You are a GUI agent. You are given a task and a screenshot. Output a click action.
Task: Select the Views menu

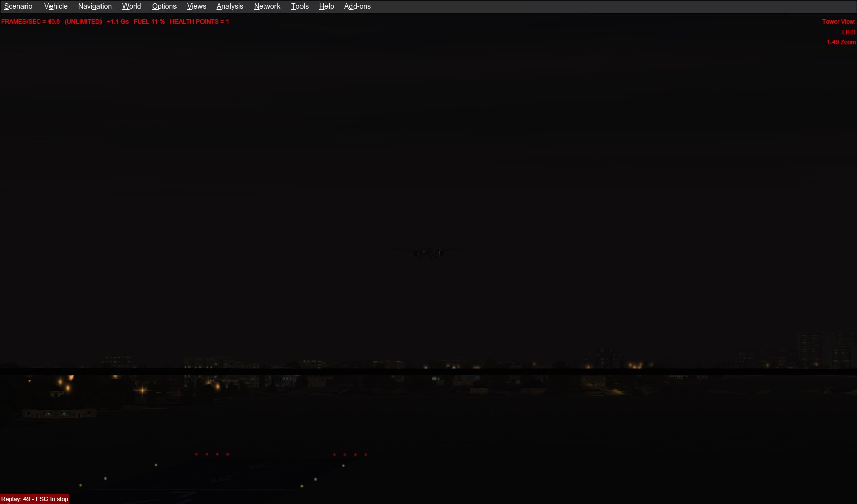click(x=196, y=6)
